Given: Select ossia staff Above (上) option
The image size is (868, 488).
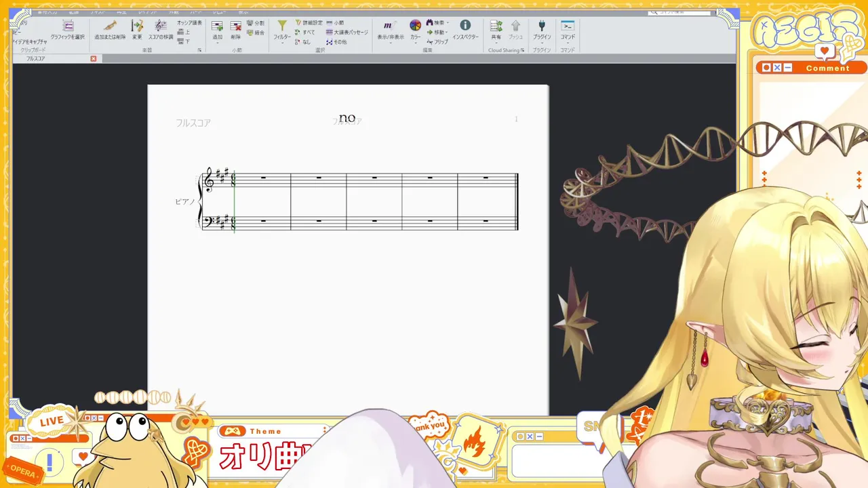Looking at the screenshot, I should [184, 32].
